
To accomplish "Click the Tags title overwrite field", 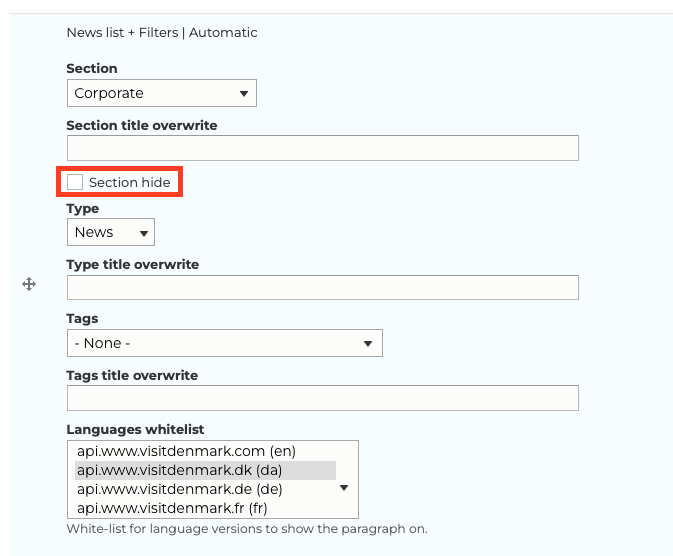I will 323,398.
